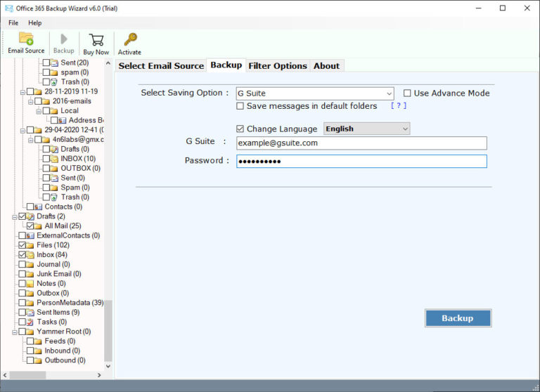Switch to Filter Options tab
Image resolution: width=540 pixels, height=392 pixels.
[x=278, y=66]
